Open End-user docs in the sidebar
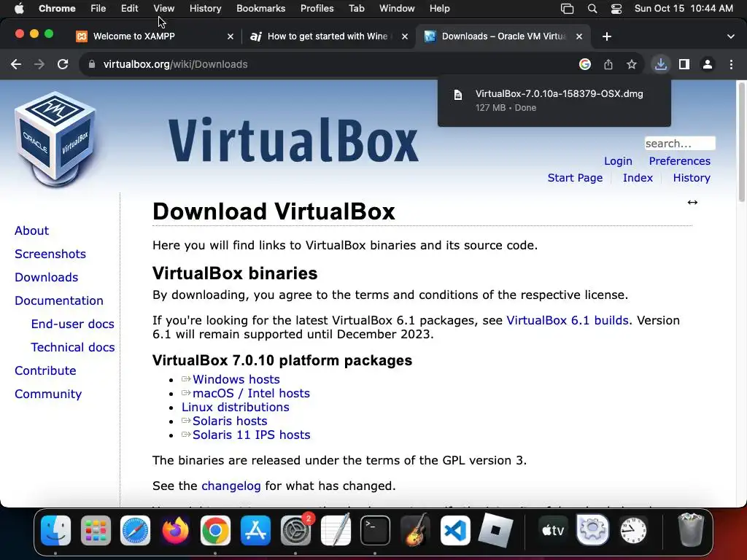 pyautogui.click(x=73, y=324)
